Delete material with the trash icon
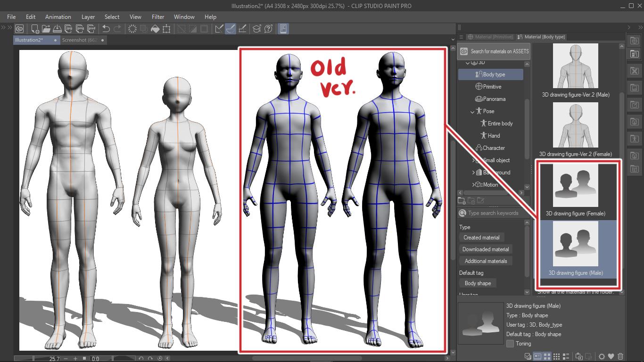Image resolution: width=644 pixels, height=362 pixels. (620, 356)
